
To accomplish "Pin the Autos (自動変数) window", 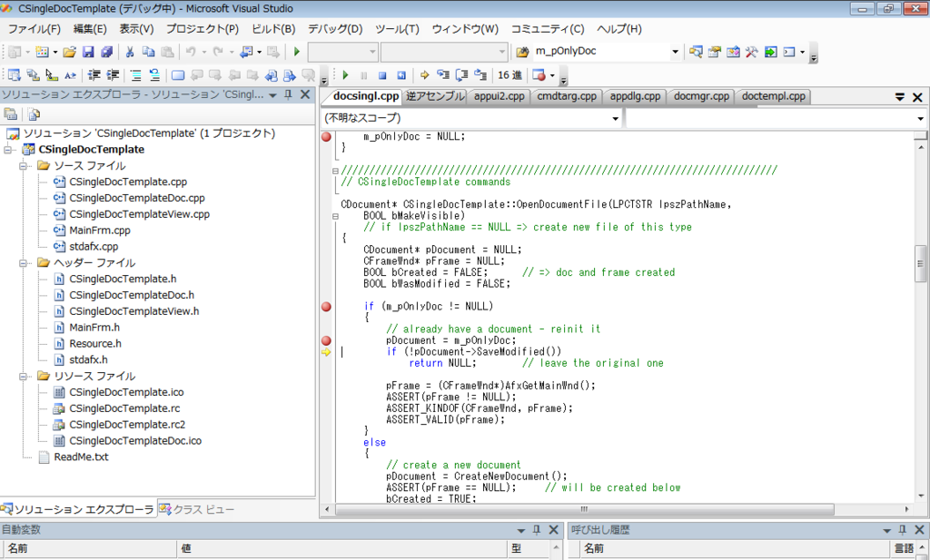I will [x=537, y=530].
